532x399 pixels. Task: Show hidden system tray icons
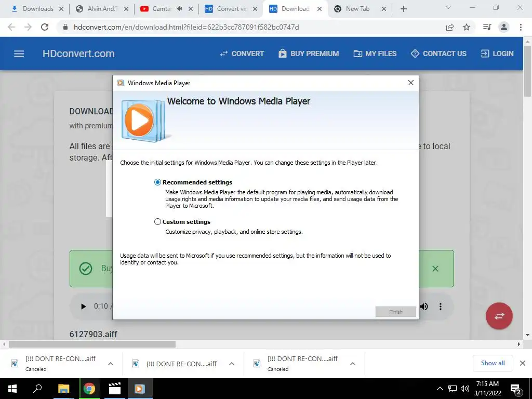[440, 389]
